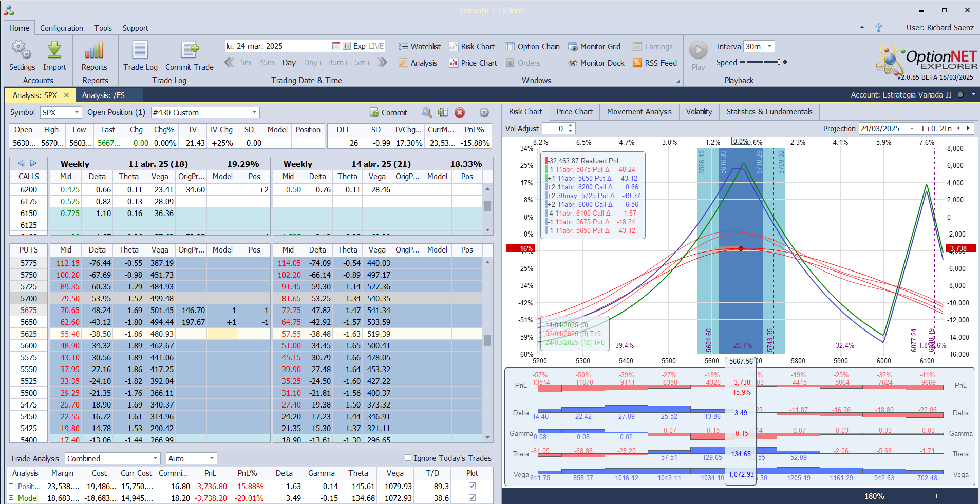Step forward 5 minutes with 5m+
This screenshot has width=980, height=504.
pos(363,63)
